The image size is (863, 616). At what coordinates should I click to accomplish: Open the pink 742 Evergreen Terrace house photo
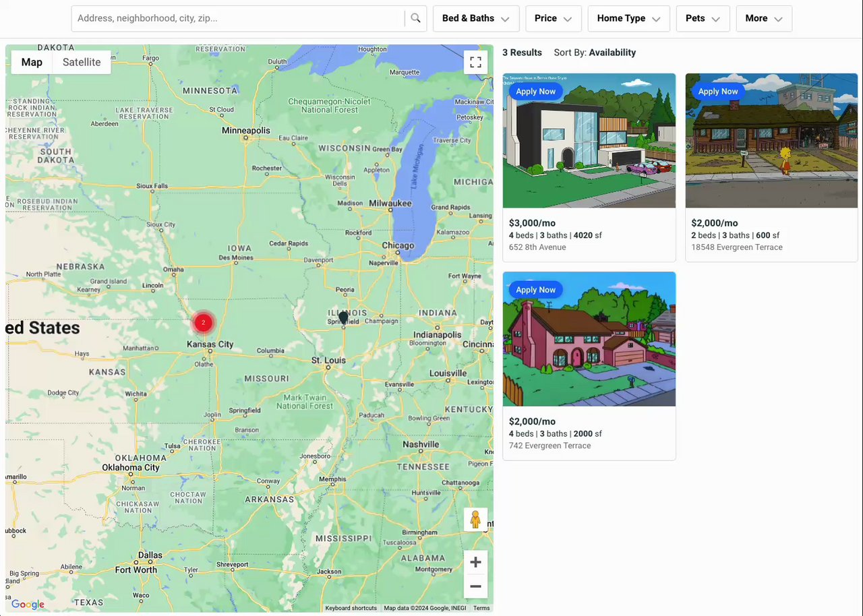click(x=589, y=339)
